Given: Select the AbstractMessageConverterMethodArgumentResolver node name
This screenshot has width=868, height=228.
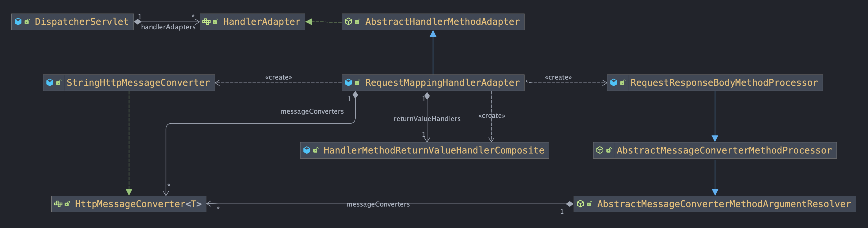Looking at the screenshot, I should 724,204.
